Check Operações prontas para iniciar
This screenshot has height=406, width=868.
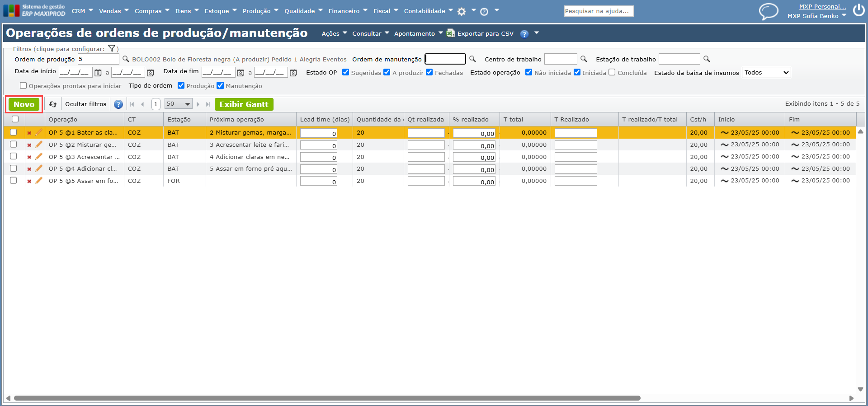24,86
